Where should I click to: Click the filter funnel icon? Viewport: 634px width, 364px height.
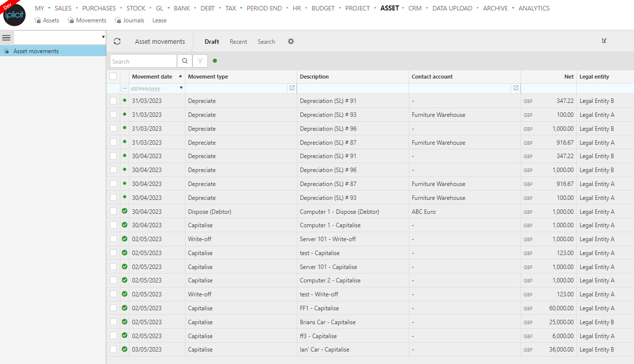pos(200,61)
